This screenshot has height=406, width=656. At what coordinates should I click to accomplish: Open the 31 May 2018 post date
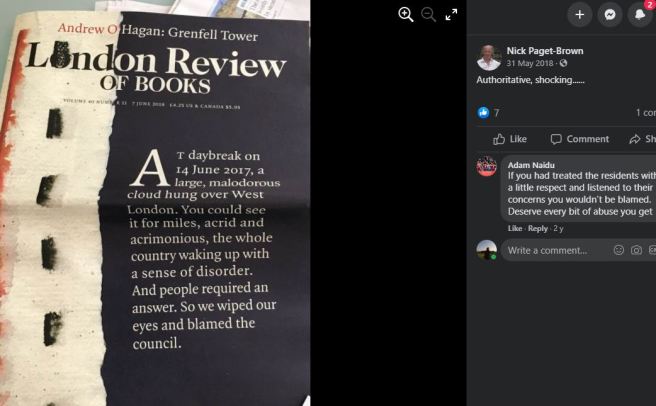coord(530,63)
